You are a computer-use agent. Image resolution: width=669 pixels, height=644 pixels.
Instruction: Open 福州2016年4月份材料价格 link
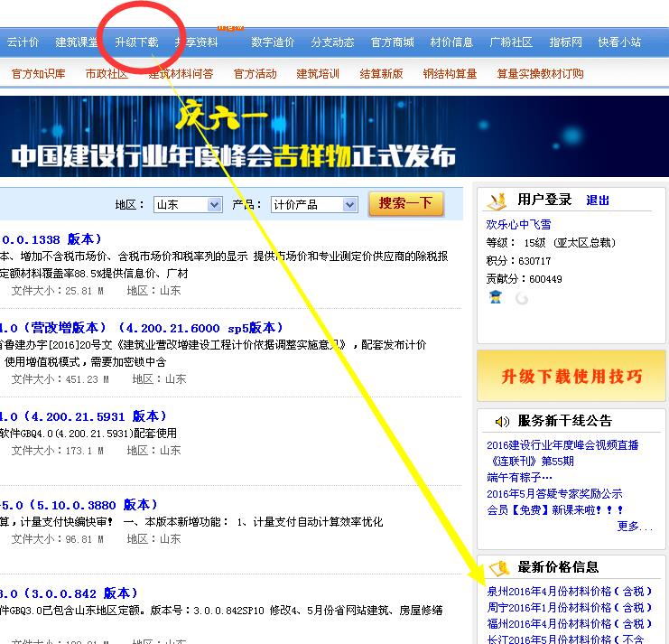tap(569, 623)
